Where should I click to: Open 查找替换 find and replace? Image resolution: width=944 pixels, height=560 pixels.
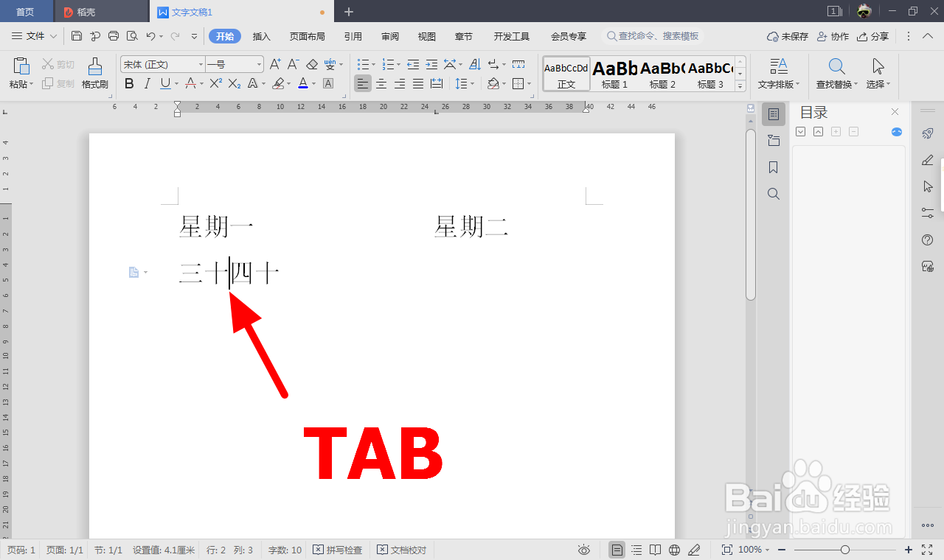[836, 74]
